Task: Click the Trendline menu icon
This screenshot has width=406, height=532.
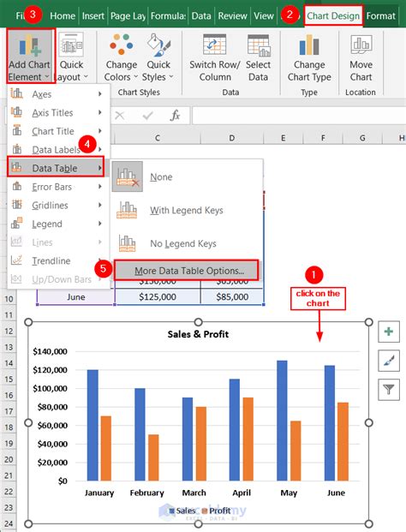Action: 16,260
